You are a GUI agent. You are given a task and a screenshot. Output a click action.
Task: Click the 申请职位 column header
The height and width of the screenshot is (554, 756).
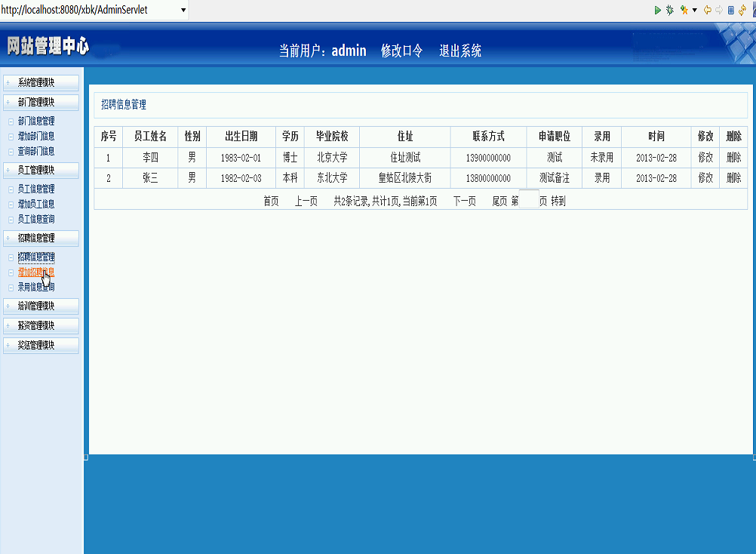point(555,137)
